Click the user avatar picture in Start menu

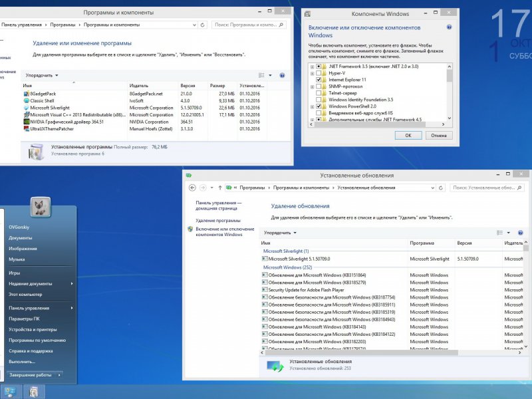41,207
